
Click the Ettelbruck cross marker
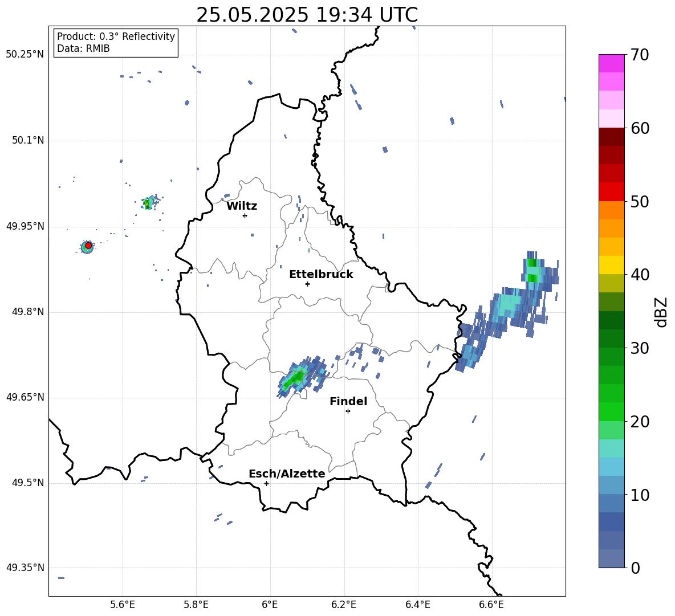[x=307, y=284]
